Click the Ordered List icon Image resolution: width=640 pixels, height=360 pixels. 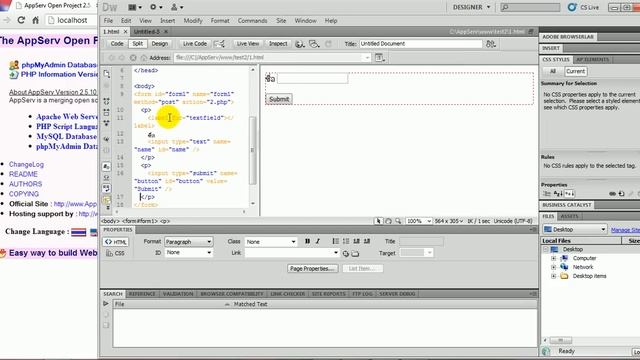click(346, 241)
